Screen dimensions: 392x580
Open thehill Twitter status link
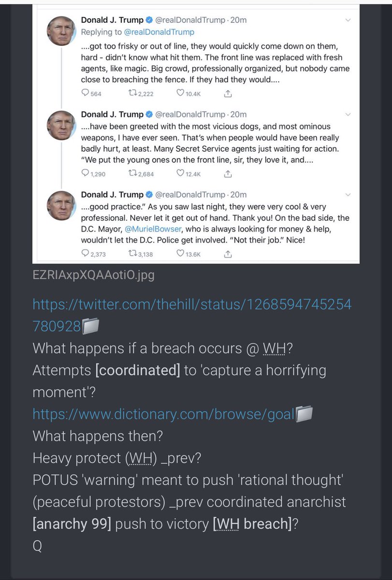coord(191,316)
